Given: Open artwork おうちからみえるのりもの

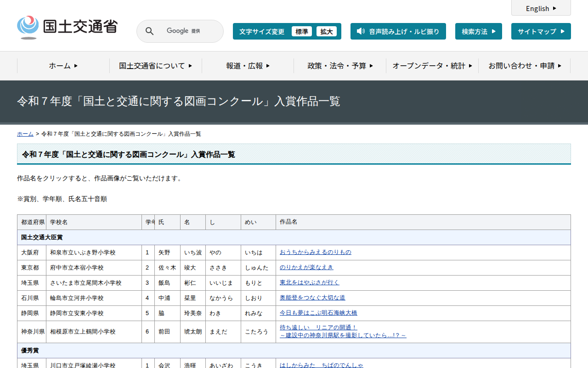Looking at the screenshot, I should coord(315,252).
